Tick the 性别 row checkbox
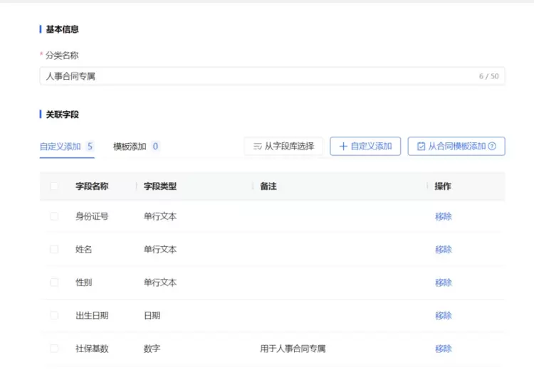 [55, 282]
